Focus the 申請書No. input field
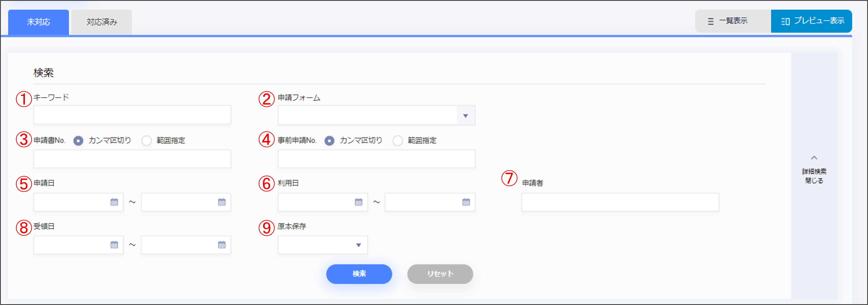Screen dimensions: 868x305 click(x=132, y=159)
